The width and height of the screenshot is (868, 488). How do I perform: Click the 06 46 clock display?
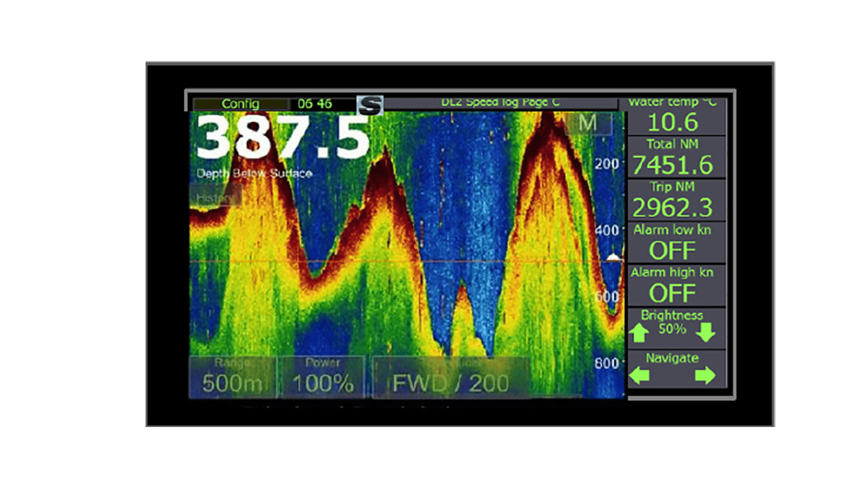coord(315,104)
